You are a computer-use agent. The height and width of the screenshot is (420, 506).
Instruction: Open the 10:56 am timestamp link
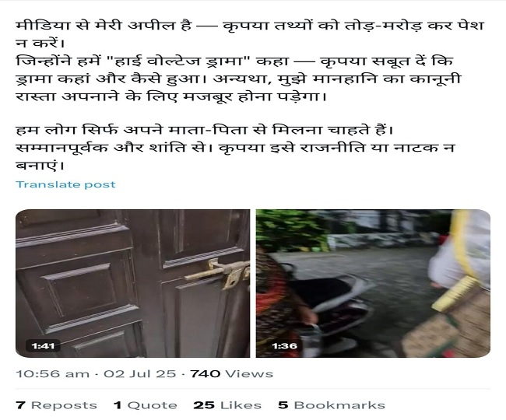tap(53, 374)
